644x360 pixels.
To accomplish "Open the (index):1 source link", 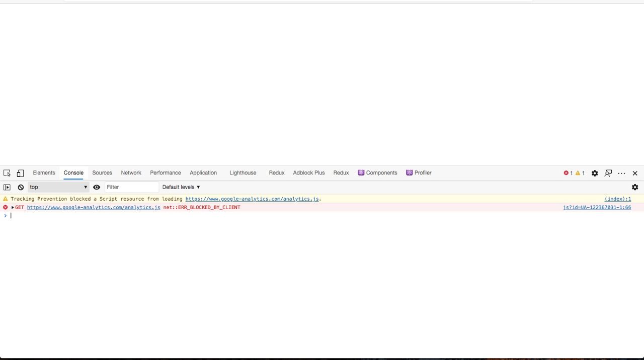I will pyautogui.click(x=618, y=199).
